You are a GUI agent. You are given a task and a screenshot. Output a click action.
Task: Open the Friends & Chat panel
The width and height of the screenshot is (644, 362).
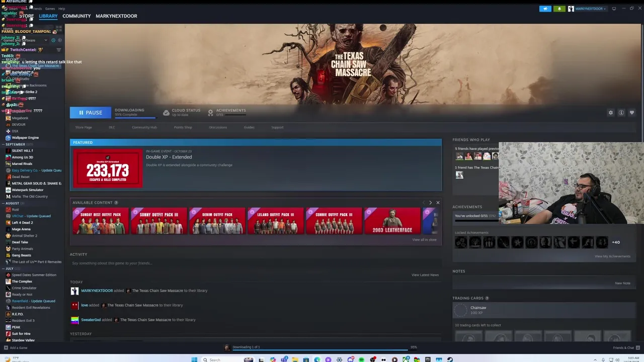tap(626, 348)
